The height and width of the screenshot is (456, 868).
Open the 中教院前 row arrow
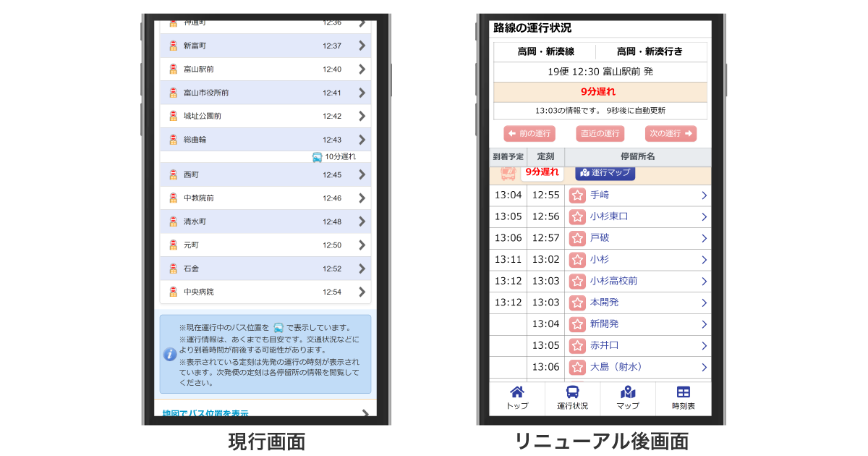(x=362, y=198)
